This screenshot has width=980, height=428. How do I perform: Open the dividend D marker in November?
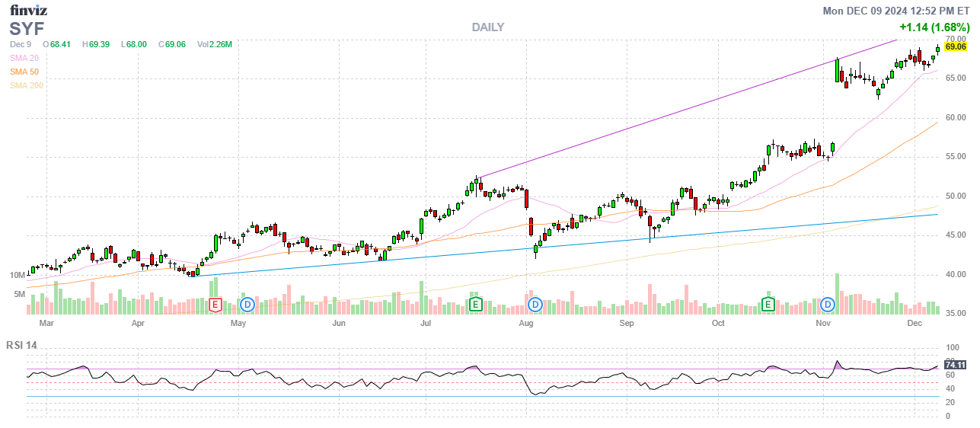coord(828,305)
